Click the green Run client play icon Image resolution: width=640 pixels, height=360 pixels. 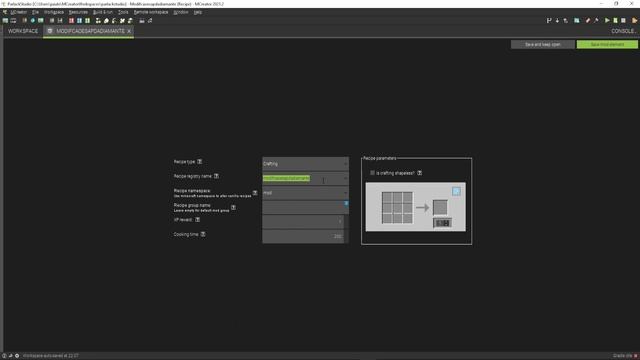coord(607,20)
